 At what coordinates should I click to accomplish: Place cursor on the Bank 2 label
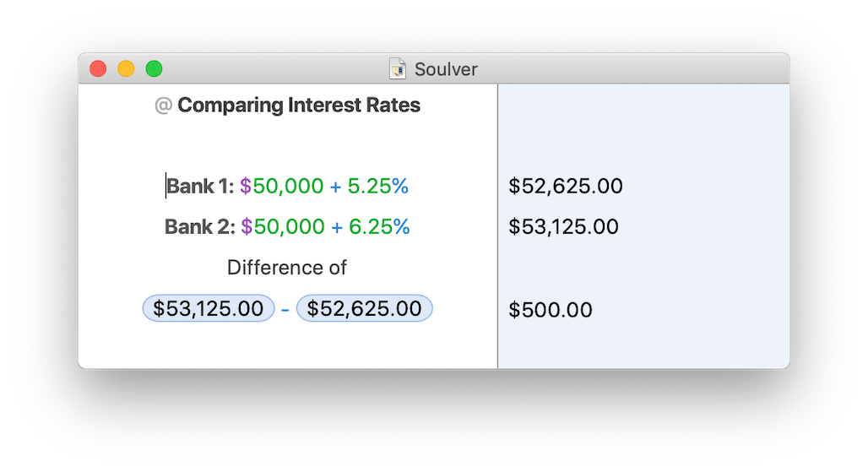pos(198,227)
